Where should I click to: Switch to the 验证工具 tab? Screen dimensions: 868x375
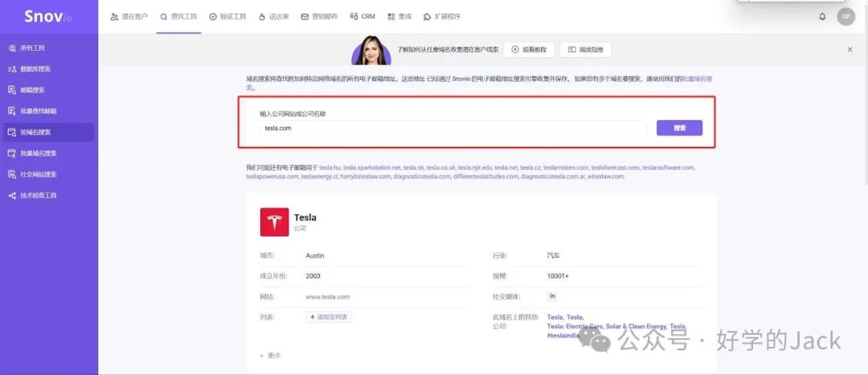(x=229, y=16)
